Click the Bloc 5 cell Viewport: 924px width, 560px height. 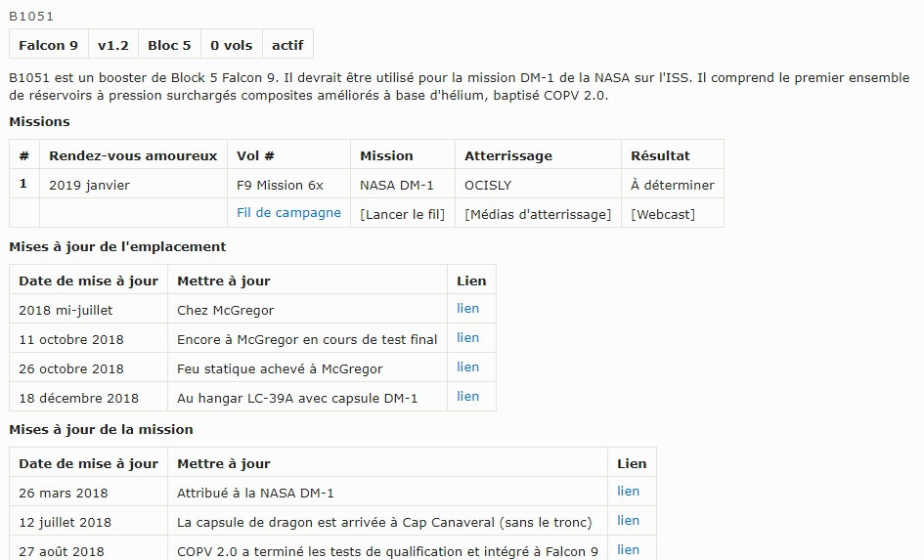coord(169,45)
